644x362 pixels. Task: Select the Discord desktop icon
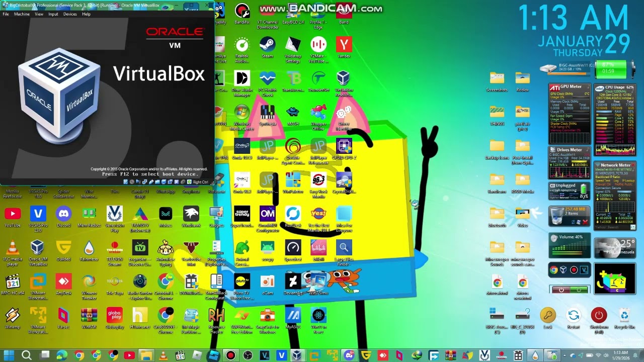[x=63, y=217]
